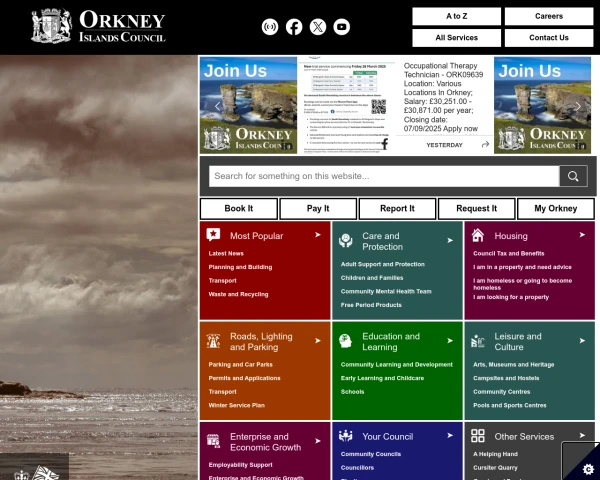Click the Enterprise and Economic Growth shop icon
The width and height of the screenshot is (600, 480).
click(213, 441)
